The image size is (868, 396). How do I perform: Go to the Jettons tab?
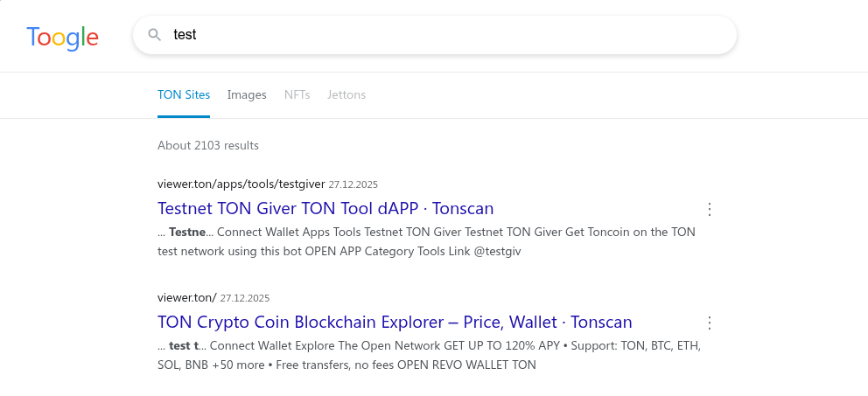[x=346, y=94]
